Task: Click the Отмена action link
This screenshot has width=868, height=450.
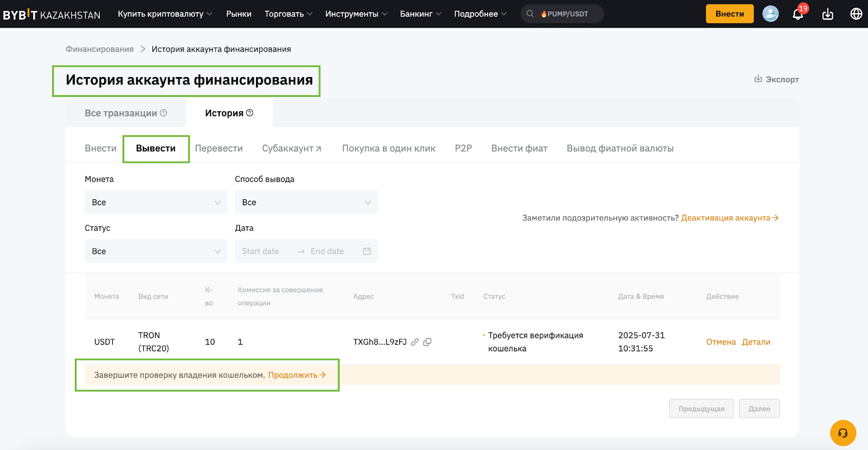Action: (720, 342)
